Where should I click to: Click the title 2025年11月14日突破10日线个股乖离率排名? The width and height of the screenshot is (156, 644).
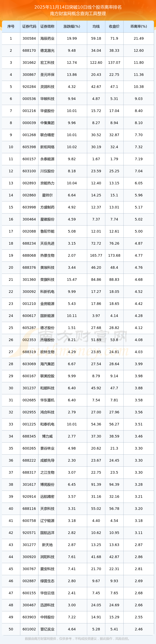click(78, 7)
